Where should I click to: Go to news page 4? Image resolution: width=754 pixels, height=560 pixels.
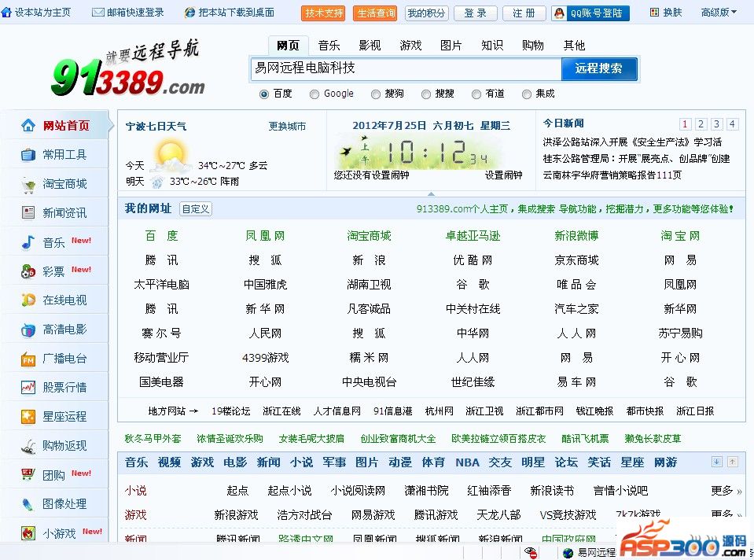coord(732,124)
